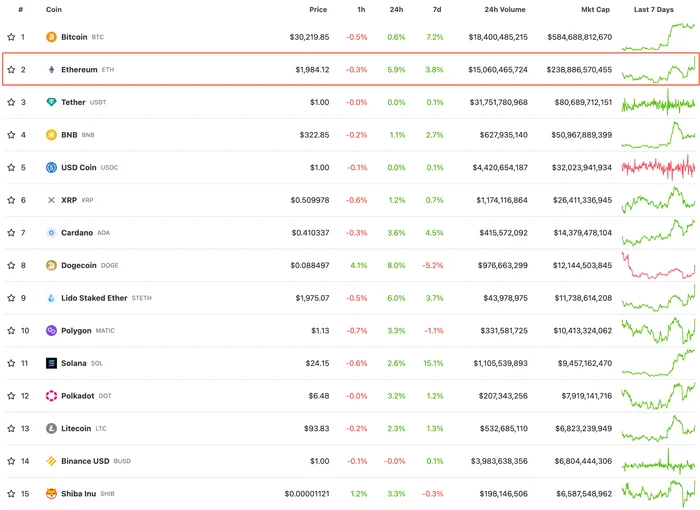Viewport: 700px width, 510px height.
Task: Open Dogecoin's red 7-day sparkline chart
Action: click(658, 266)
